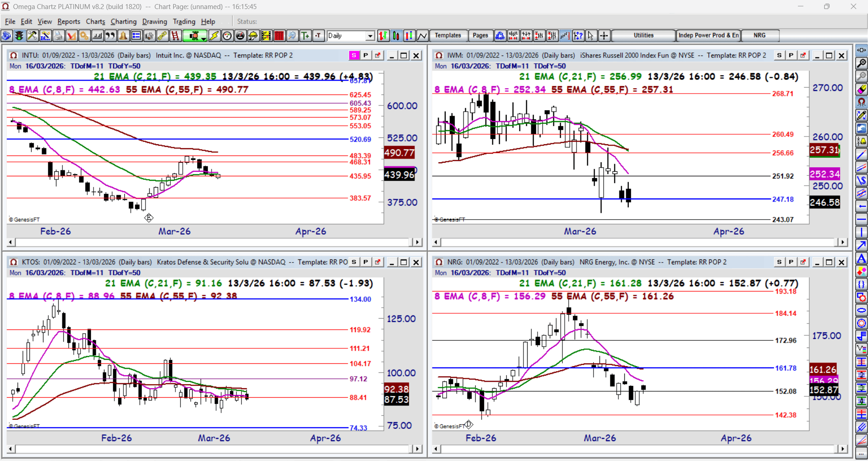The image size is (868, 461).
Task: Click left scroll arrow on IWM chart
Action: pos(436,242)
